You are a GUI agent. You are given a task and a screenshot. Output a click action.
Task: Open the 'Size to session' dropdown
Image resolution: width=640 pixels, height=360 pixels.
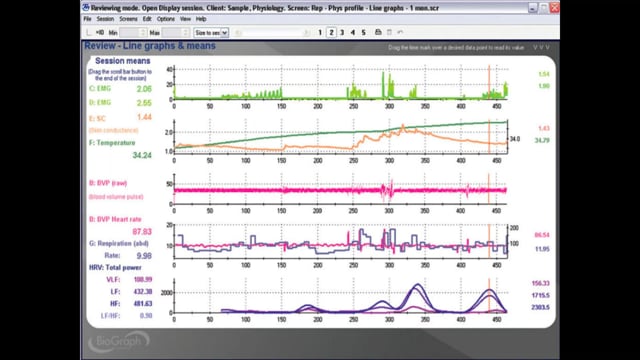tap(211, 33)
